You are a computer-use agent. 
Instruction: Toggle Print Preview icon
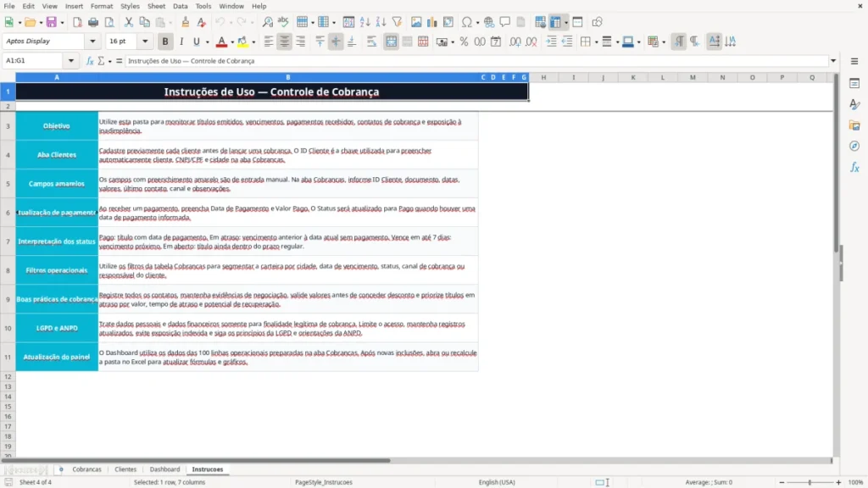click(109, 22)
